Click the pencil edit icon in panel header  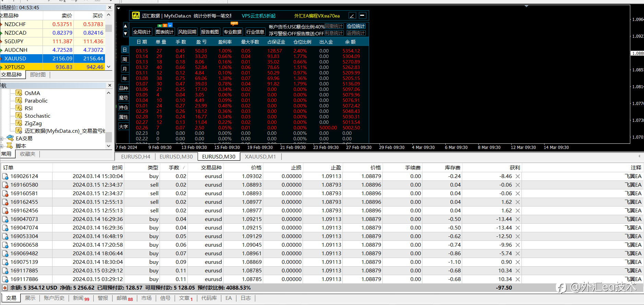[352, 16]
